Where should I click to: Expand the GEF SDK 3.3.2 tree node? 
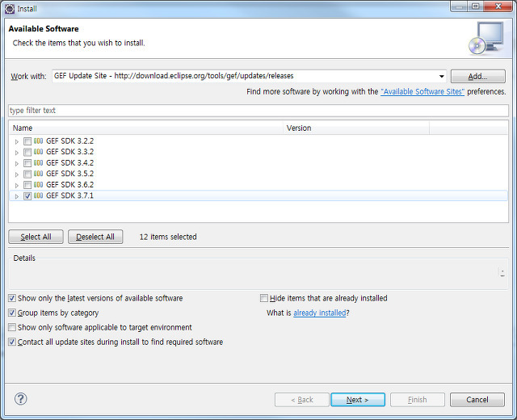pyautogui.click(x=17, y=153)
